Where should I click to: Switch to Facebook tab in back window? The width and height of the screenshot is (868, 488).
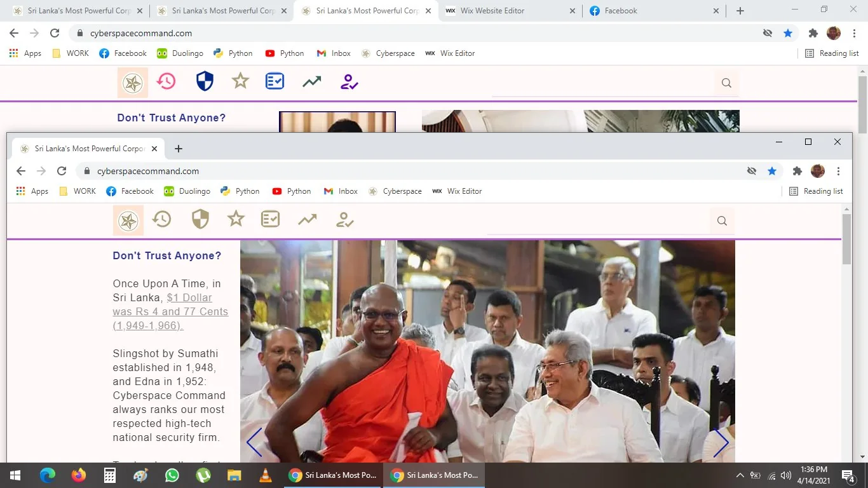click(654, 11)
